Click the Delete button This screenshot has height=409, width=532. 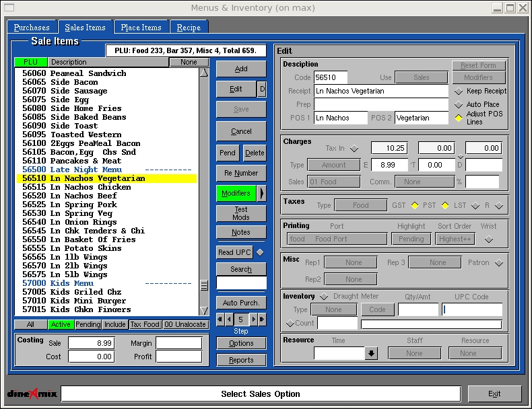tap(255, 153)
